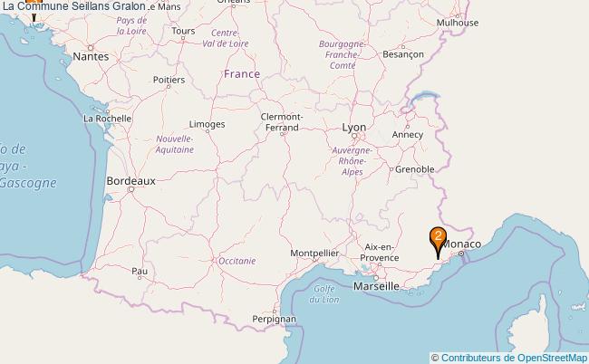Open the Contributeurs de OpenStreetMap link
Image resolution: width=589 pixels, height=364 pixels.
(514, 358)
